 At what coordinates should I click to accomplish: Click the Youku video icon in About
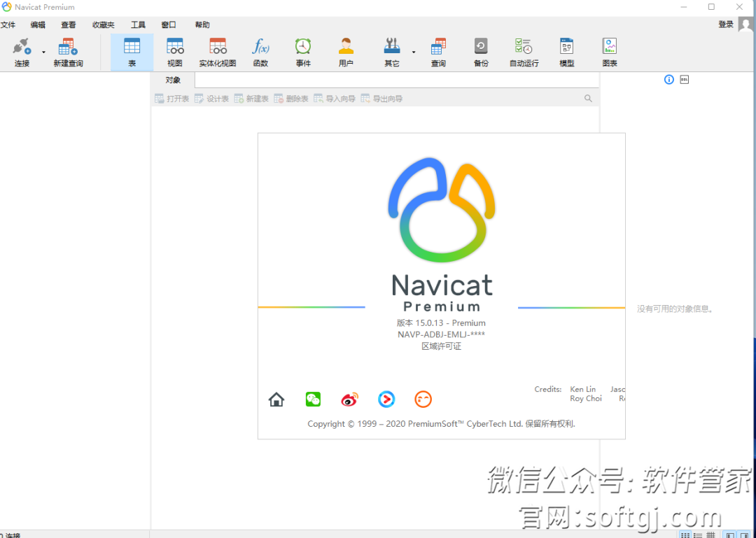pos(386,399)
